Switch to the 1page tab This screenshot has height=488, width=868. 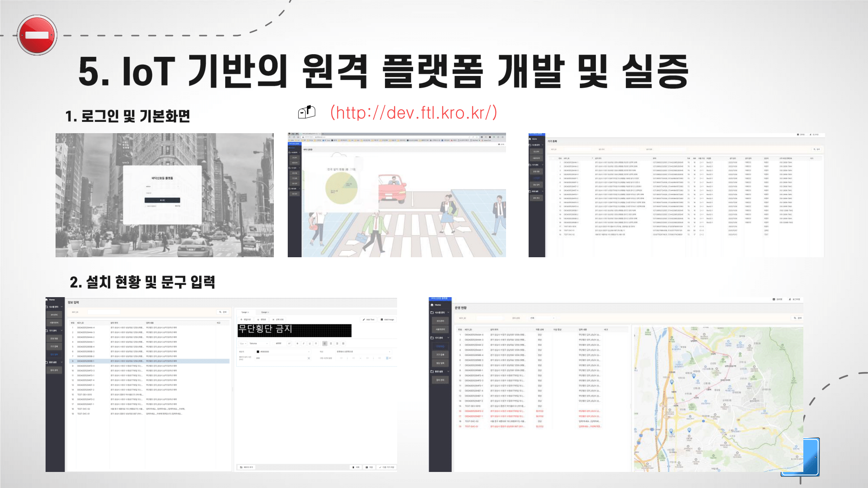point(245,312)
